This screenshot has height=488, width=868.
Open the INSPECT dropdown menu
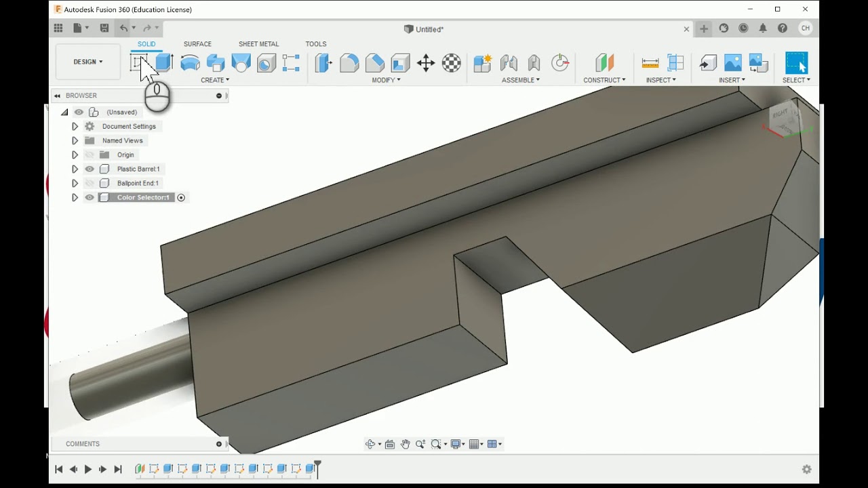point(661,80)
